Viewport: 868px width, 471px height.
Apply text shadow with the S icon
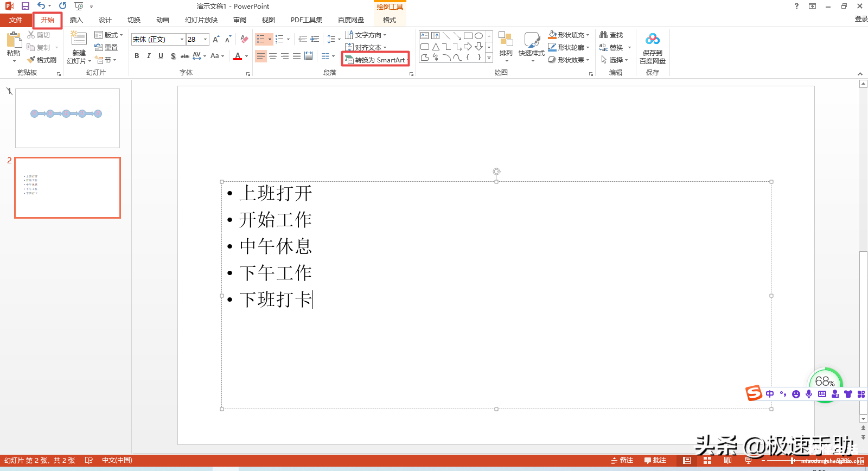click(x=173, y=56)
